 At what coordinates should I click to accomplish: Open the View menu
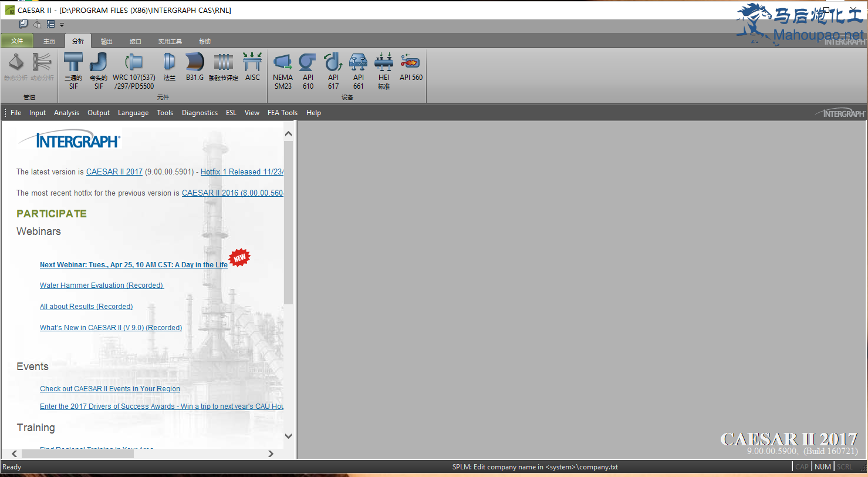click(252, 113)
